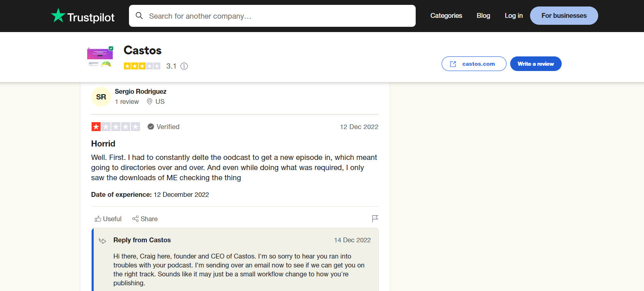Image resolution: width=644 pixels, height=291 pixels.
Task: Focus the company search field
Action: coord(272,16)
